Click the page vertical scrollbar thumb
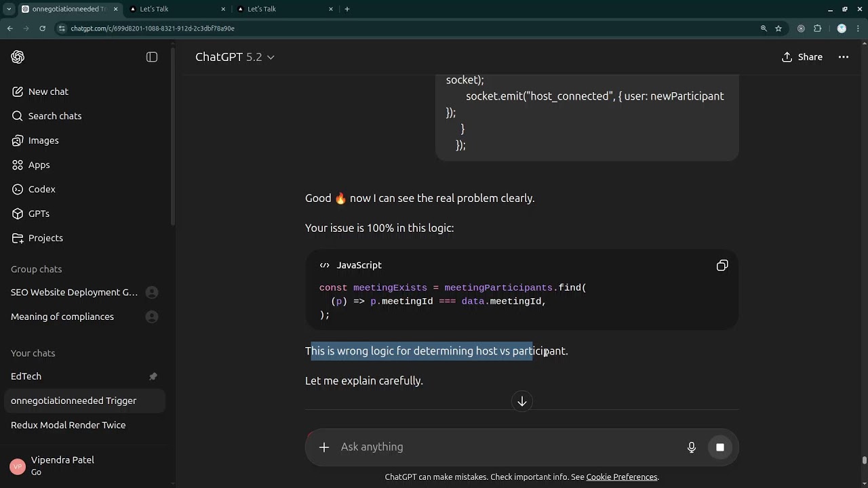The width and height of the screenshot is (868, 488). 864,461
